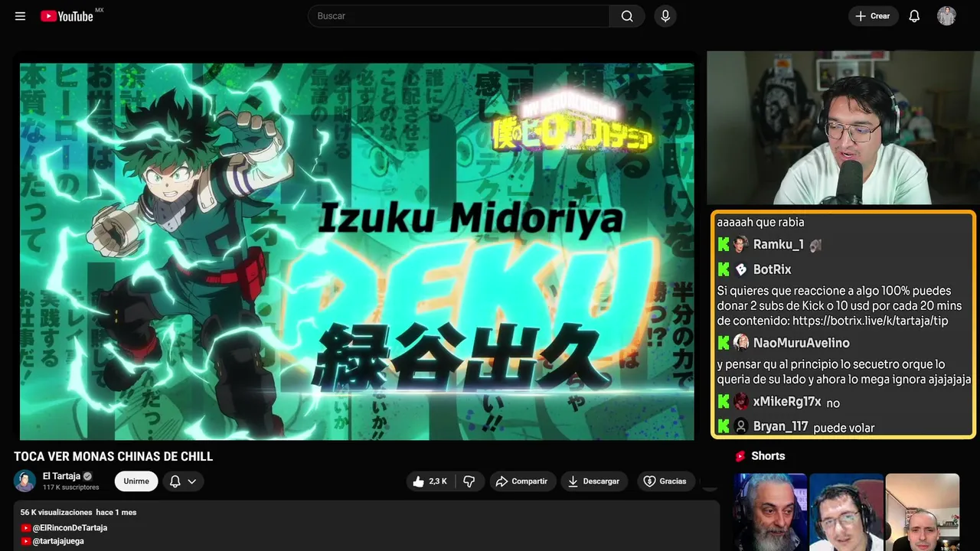Click the magnifier search button
The width and height of the screenshot is (980, 551).
[x=627, y=16]
